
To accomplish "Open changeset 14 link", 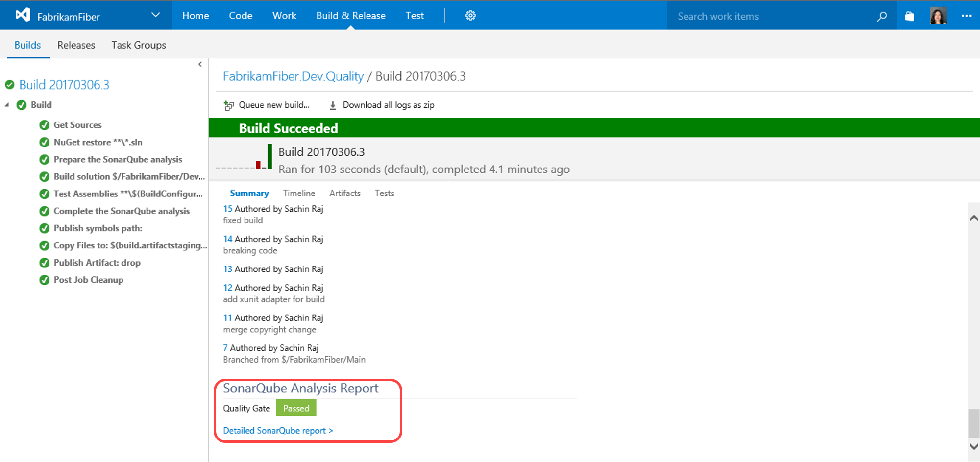I will 227,239.
